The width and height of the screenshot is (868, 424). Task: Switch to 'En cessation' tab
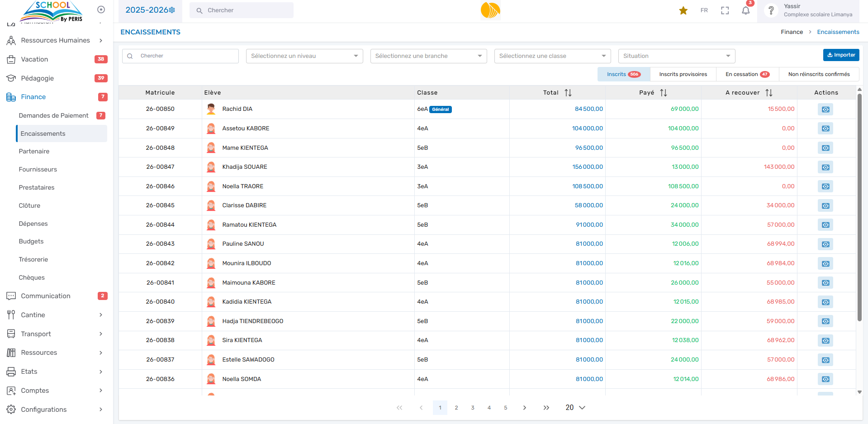tap(747, 74)
